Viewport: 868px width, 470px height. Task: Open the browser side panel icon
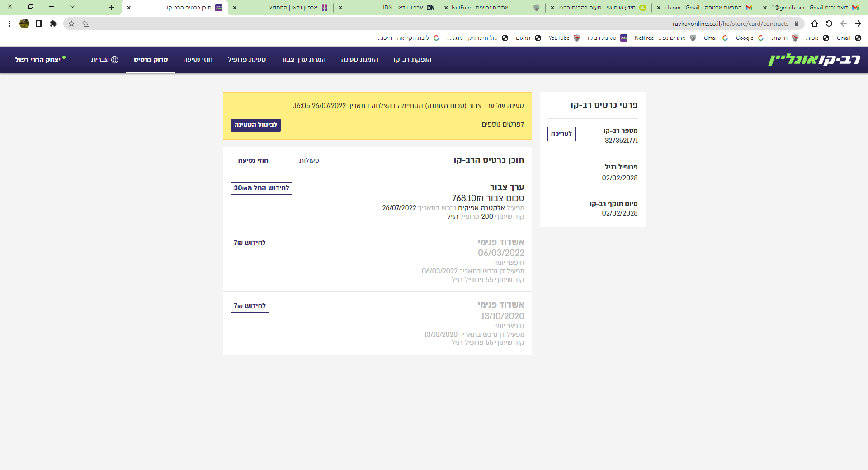tap(39, 23)
